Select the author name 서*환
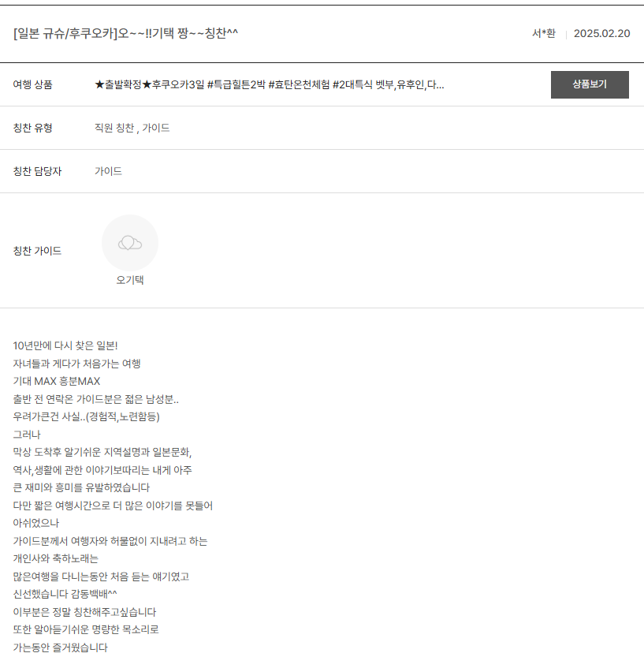The height and width of the screenshot is (668, 644). [x=544, y=33]
